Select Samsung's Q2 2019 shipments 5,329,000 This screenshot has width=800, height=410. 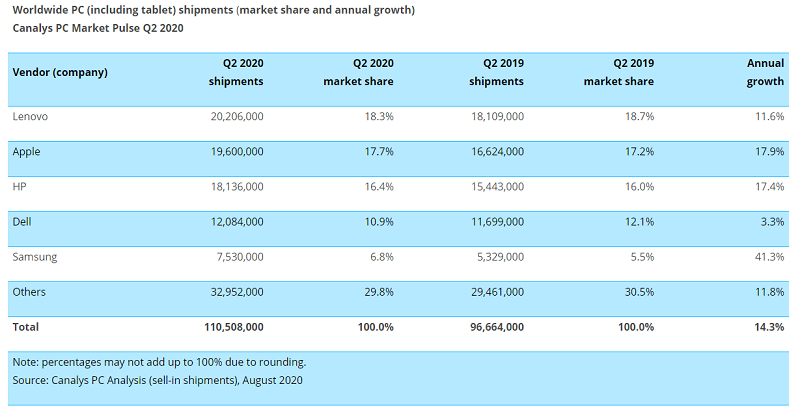coord(500,257)
